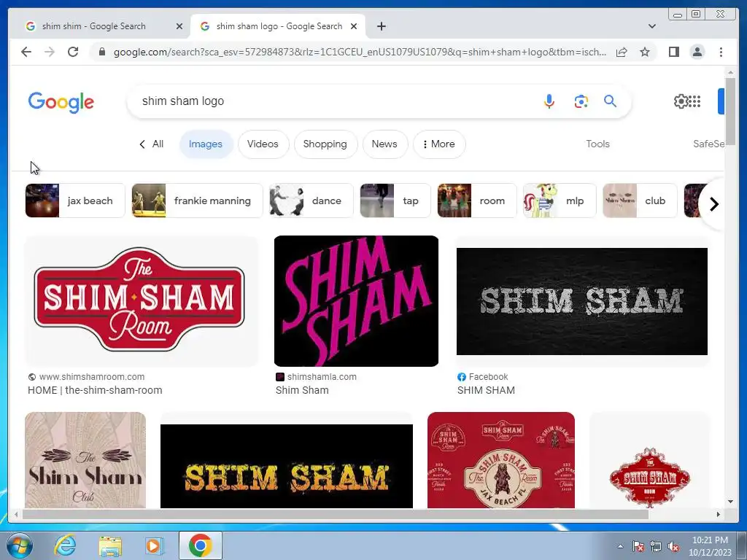The height and width of the screenshot is (560, 747).
Task: Open the ornate red Shim Sham badge image
Action: tap(649, 460)
